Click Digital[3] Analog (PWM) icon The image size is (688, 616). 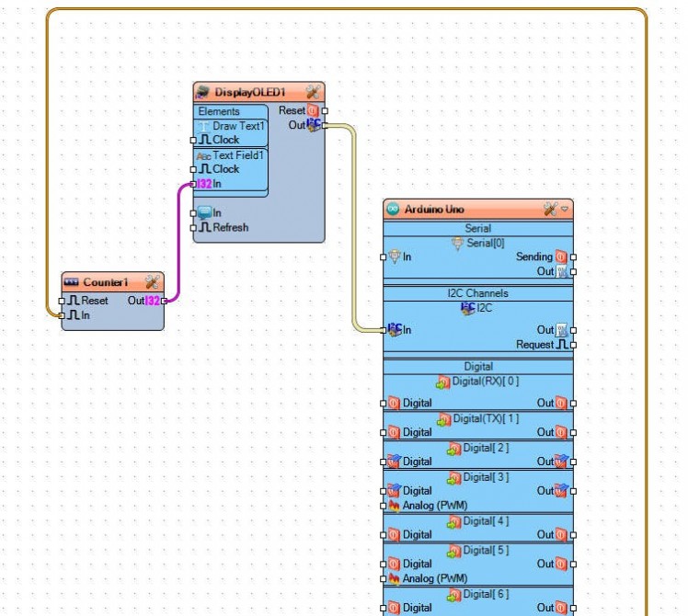click(394, 506)
